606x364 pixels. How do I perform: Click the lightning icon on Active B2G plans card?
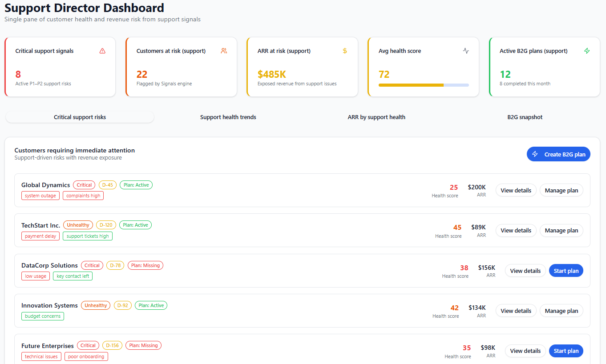(x=587, y=51)
